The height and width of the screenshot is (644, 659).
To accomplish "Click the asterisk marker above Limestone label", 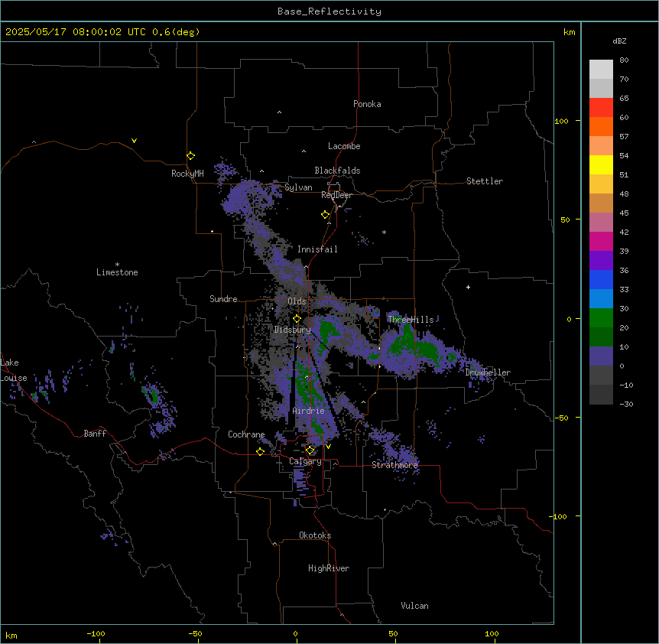I will [117, 265].
